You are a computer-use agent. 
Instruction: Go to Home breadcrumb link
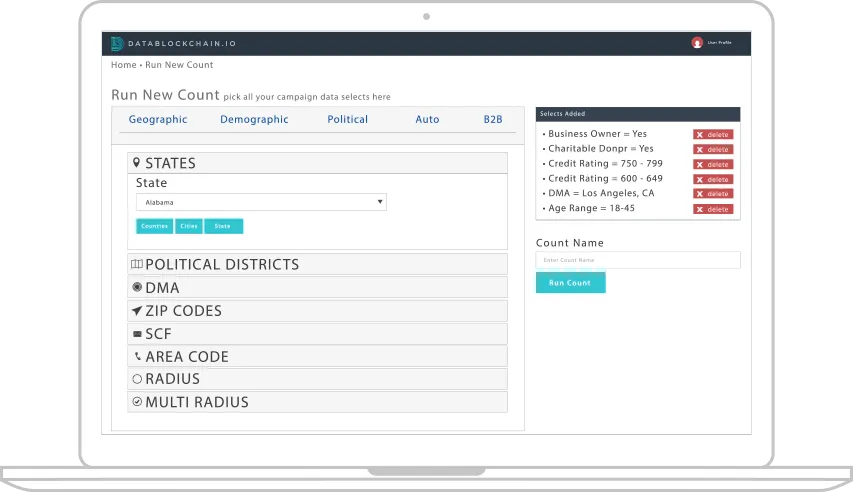123,65
